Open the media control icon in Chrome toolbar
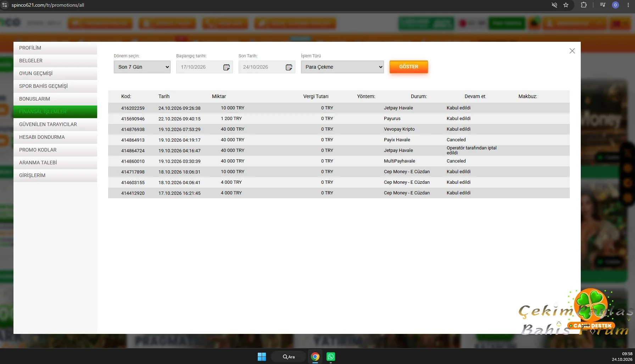The width and height of the screenshot is (635, 364). [603, 5]
